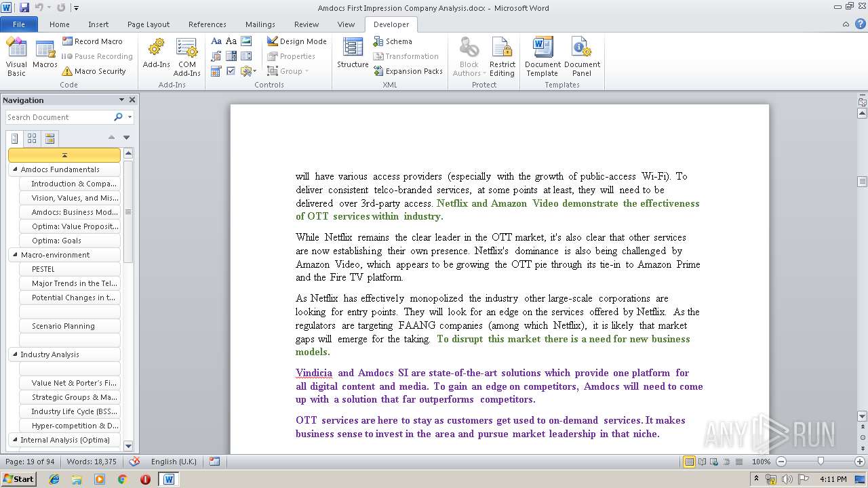Go to Industry Life Cycle heading
The width and height of the screenshot is (868, 488).
[x=71, y=411]
